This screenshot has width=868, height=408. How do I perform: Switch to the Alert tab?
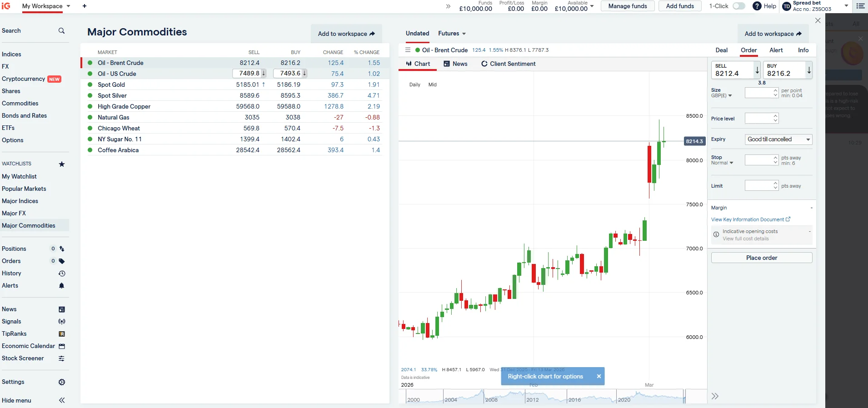tap(776, 50)
